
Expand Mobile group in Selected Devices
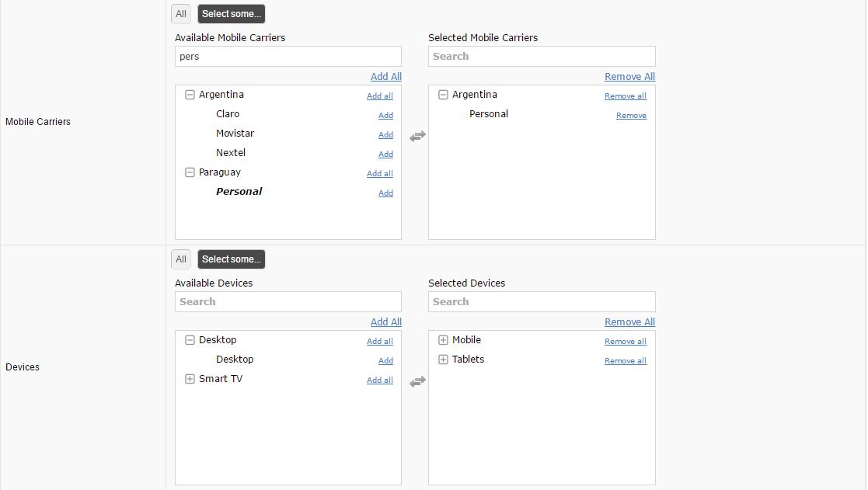pyautogui.click(x=443, y=340)
